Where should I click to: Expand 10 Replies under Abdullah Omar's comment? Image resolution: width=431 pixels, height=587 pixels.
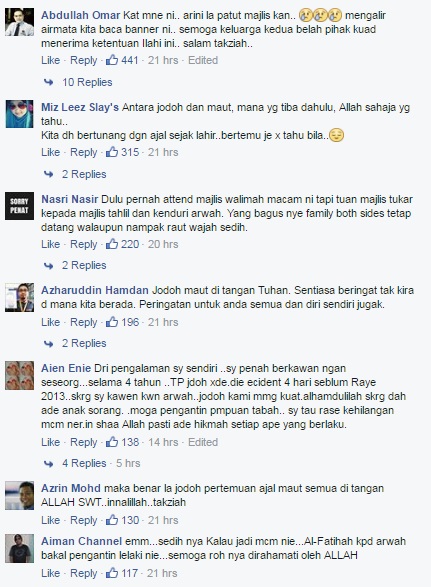coord(87,82)
